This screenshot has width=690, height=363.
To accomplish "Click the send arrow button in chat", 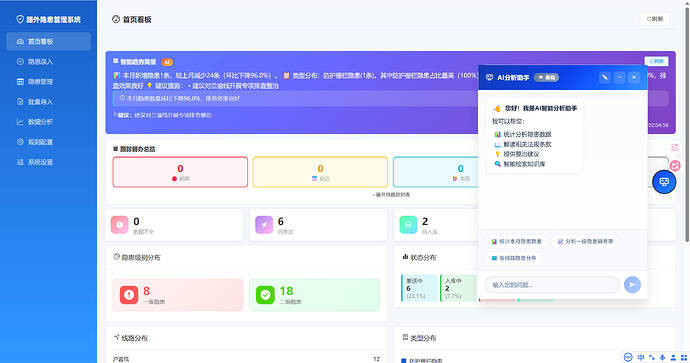I will coord(632,285).
